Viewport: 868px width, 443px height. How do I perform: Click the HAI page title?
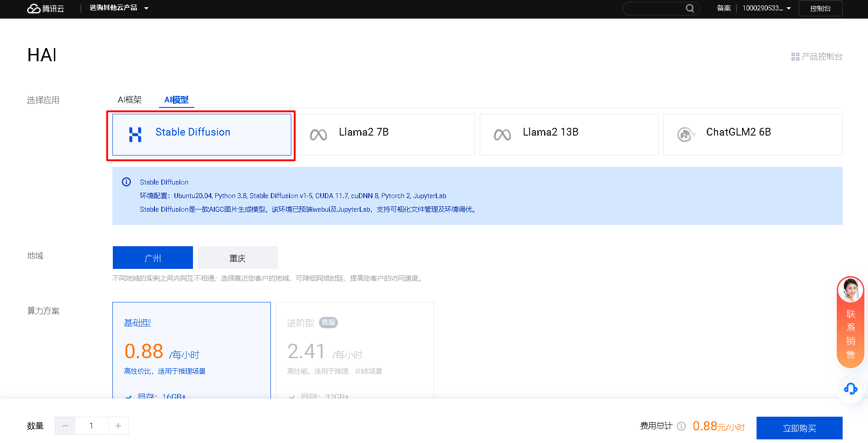42,55
